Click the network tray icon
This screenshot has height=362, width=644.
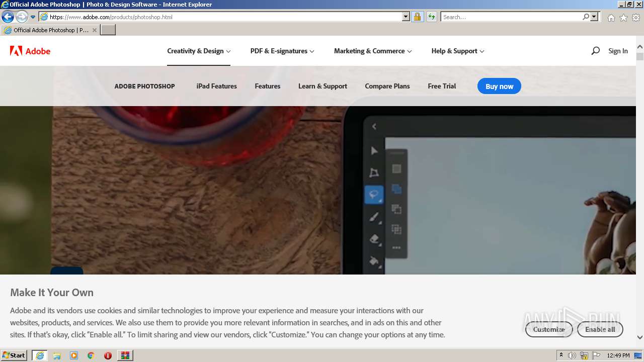pyautogui.click(x=584, y=355)
